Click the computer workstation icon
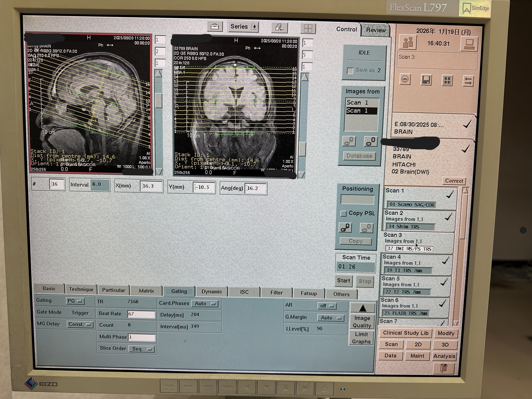 pos(469,44)
